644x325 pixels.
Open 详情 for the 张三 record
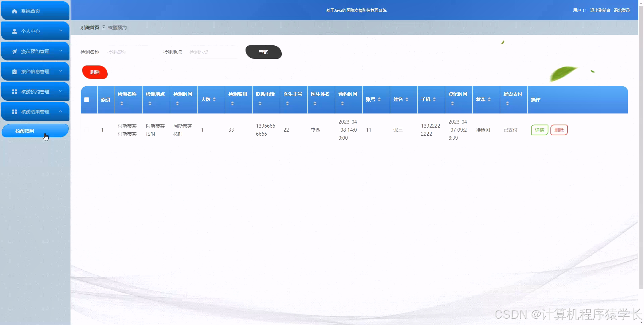[539, 130]
